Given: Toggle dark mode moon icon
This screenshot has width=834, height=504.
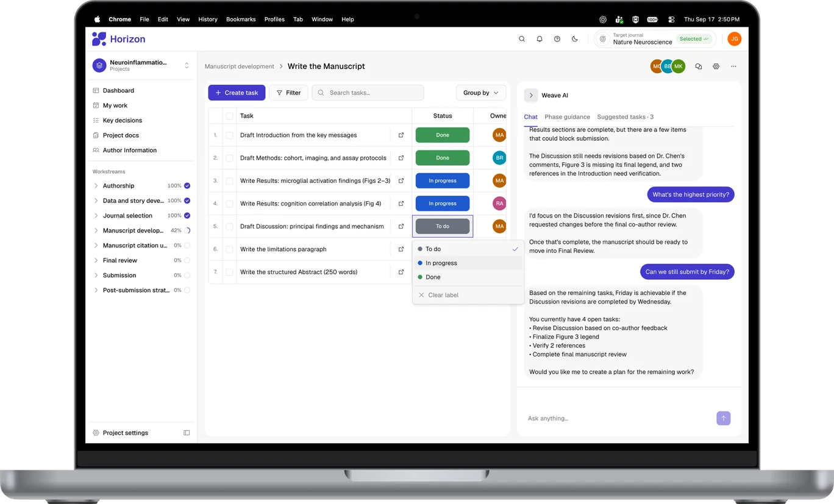Looking at the screenshot, I should coord(574,39).
